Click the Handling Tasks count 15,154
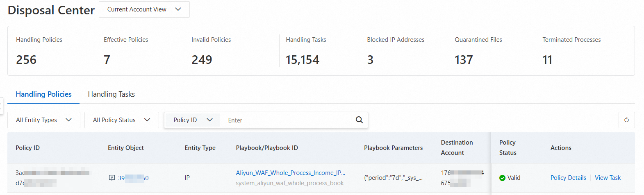Image resolution: width=644 pixels, height=195 pixels. click(x=302, y=60)
